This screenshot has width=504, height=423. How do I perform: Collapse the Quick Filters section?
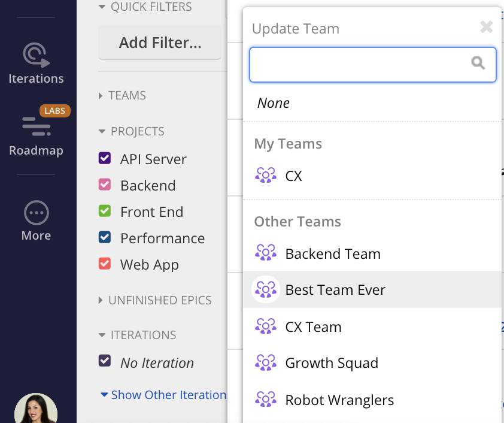[x=102, y=7]
